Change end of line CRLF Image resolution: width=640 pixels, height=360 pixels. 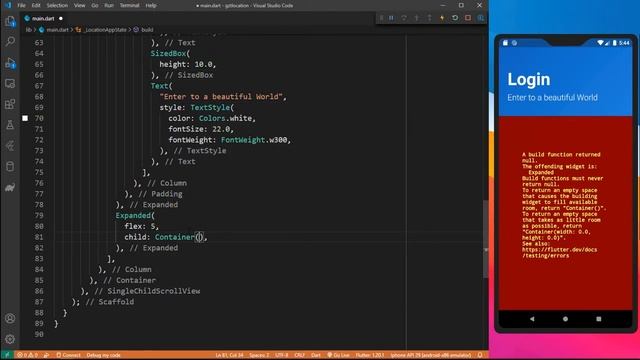[x=299, y=355]
